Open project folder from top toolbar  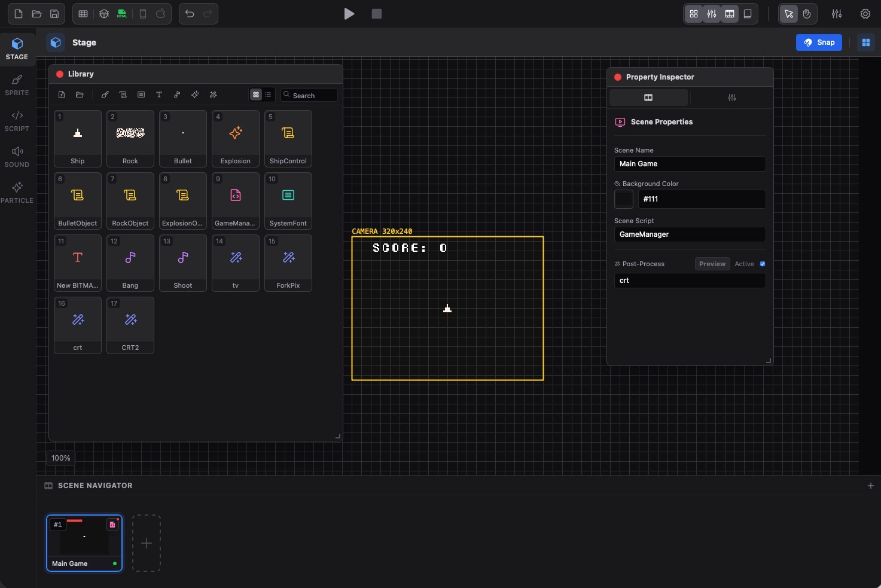click(x=36, y=14)
